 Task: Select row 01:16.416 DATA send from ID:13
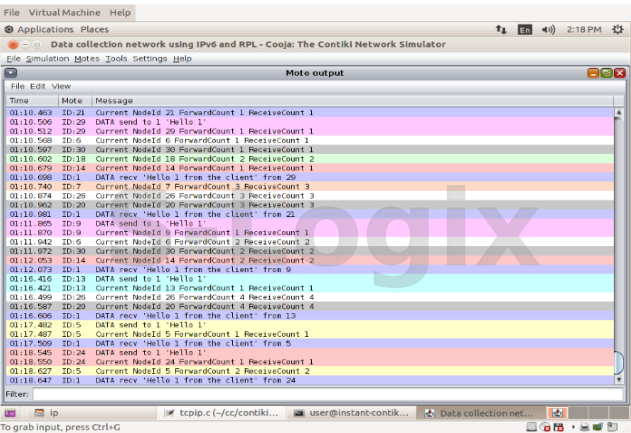tap(310, 279)
